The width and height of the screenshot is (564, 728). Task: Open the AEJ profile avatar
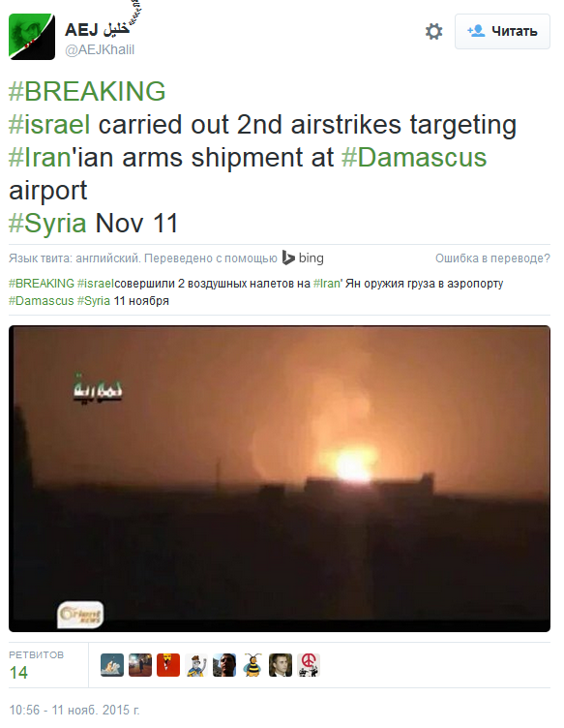[x=32, y=37]
